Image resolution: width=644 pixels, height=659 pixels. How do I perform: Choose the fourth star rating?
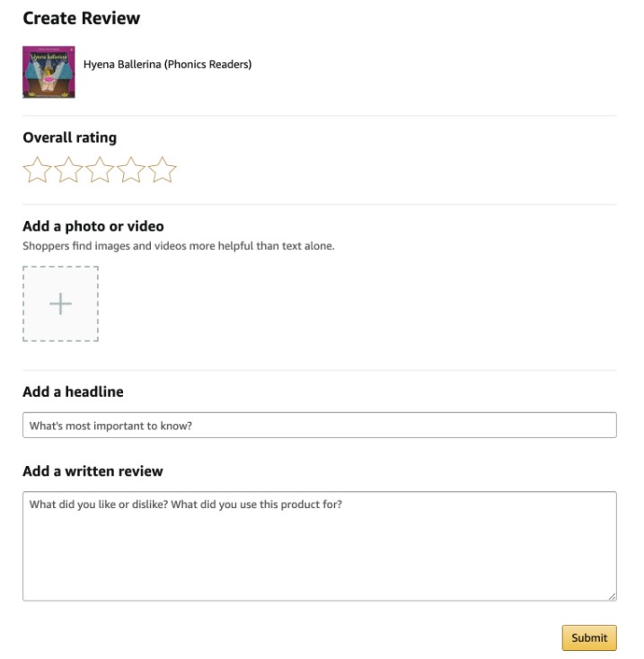[131, 171]
